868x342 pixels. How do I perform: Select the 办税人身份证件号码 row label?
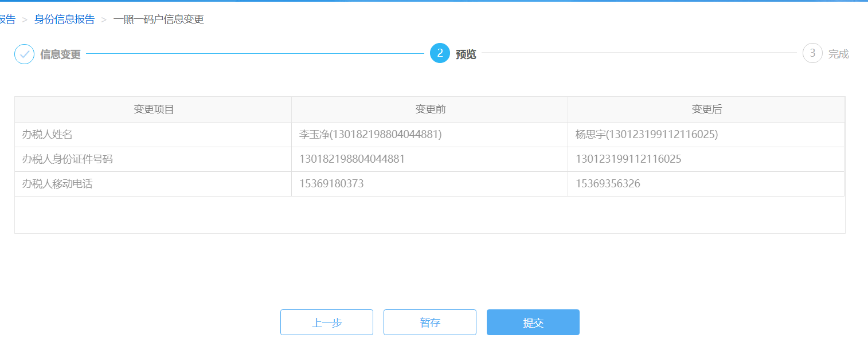pos(67,159)
